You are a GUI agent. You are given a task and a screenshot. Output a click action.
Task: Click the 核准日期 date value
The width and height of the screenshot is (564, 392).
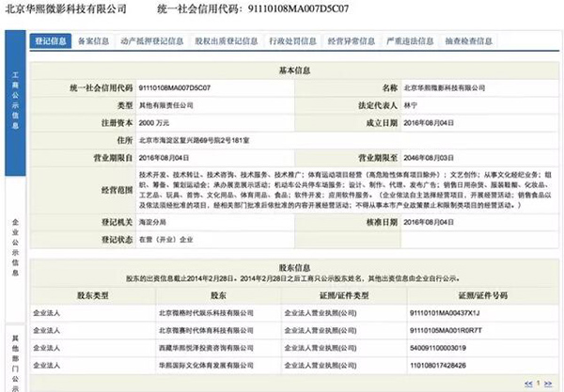[x=429, y=222]
